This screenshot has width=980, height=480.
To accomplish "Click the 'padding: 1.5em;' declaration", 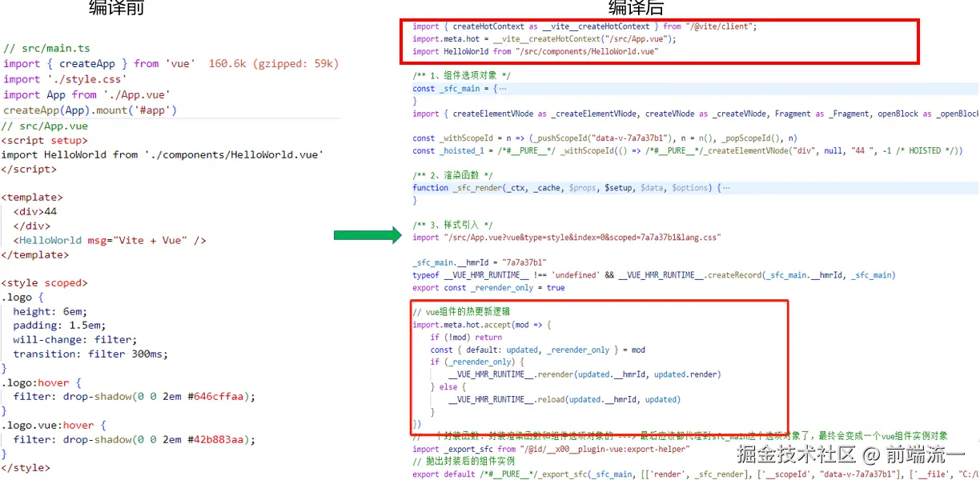I will coord(60,326).
